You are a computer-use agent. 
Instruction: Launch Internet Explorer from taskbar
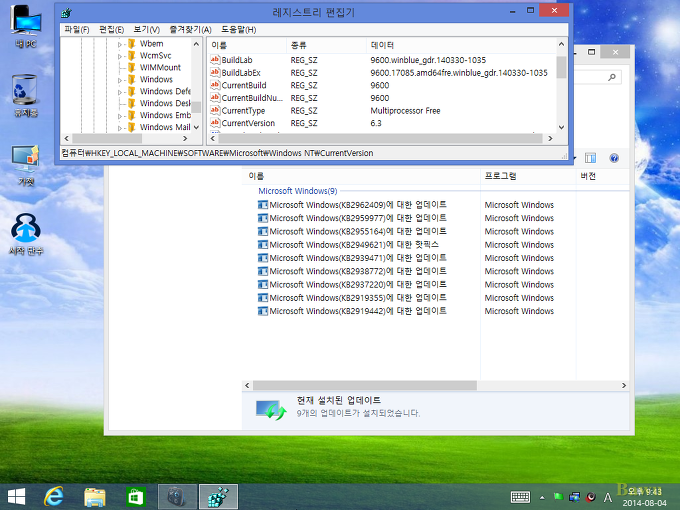[54, 497]
